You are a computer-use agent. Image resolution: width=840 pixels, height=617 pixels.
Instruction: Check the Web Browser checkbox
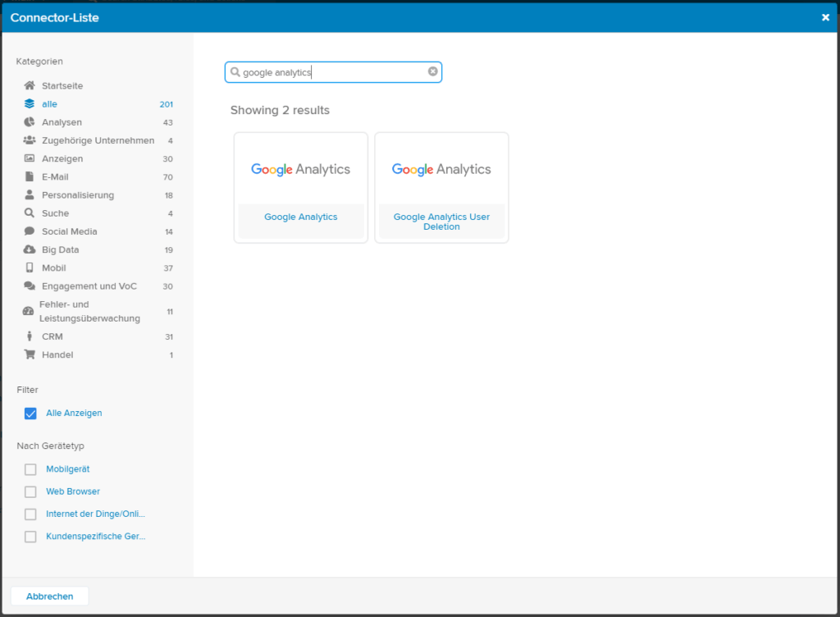tap(30, 491)
